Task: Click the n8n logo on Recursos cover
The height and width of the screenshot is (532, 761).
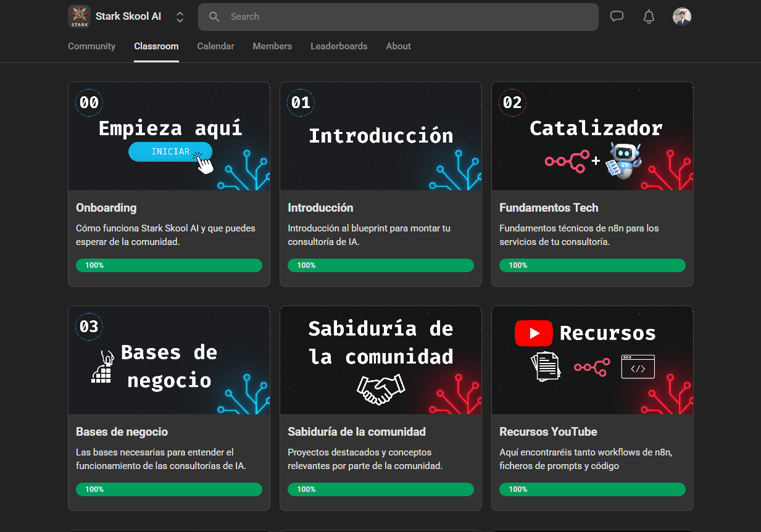Action: pos(592,367)
